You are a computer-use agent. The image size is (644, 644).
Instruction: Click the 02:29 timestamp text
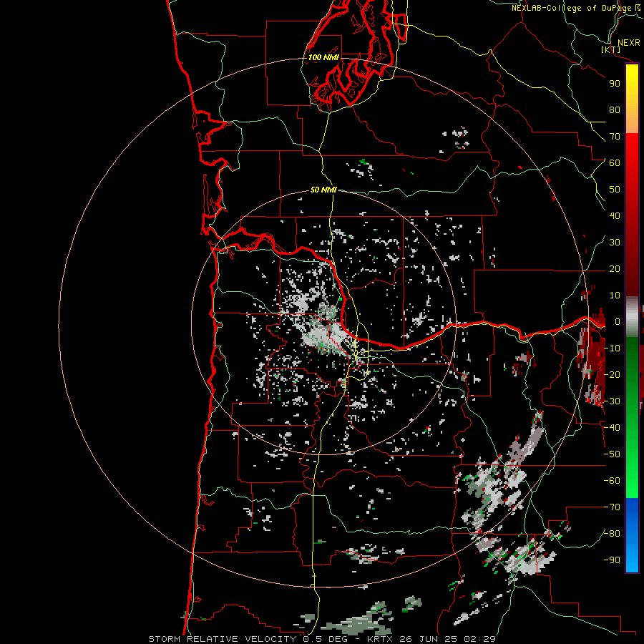pyautogui.click(x=479, y=639)
